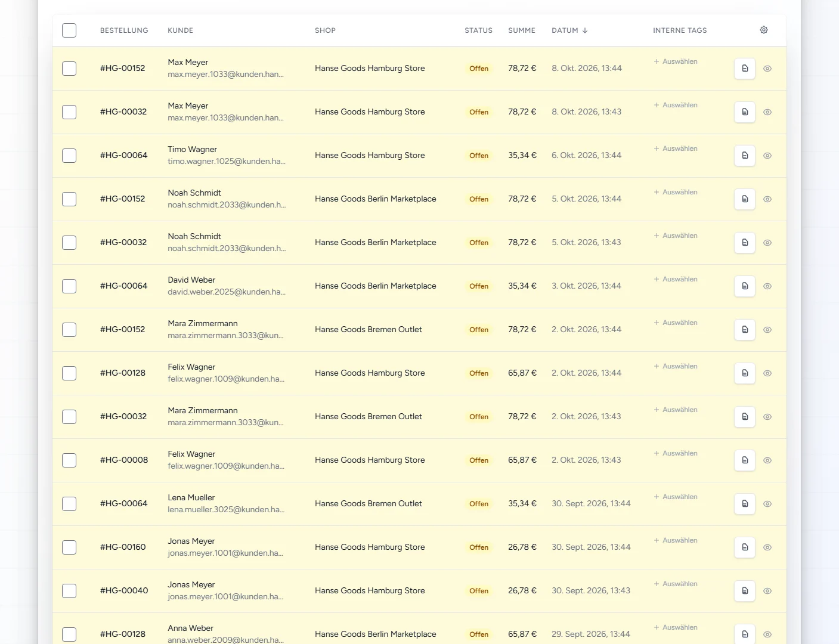Image resolution: width=839 pixels, height=644 pixels.
Task: Click eye icon for Jonas Meyer order #HG-00160
Action: [767, 547]
